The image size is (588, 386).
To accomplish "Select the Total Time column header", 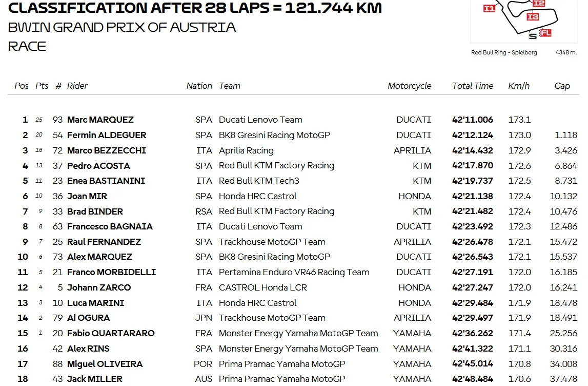I will [x=473, y=86].
